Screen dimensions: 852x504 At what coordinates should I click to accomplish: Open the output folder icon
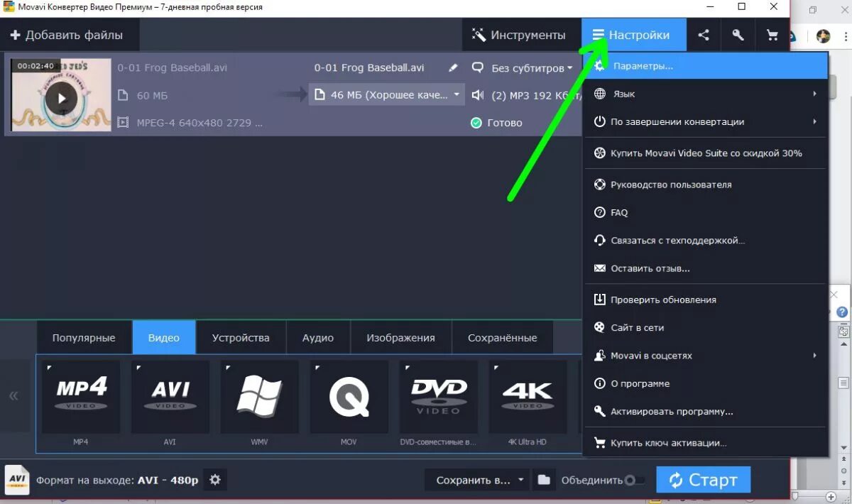coord(544,480)
